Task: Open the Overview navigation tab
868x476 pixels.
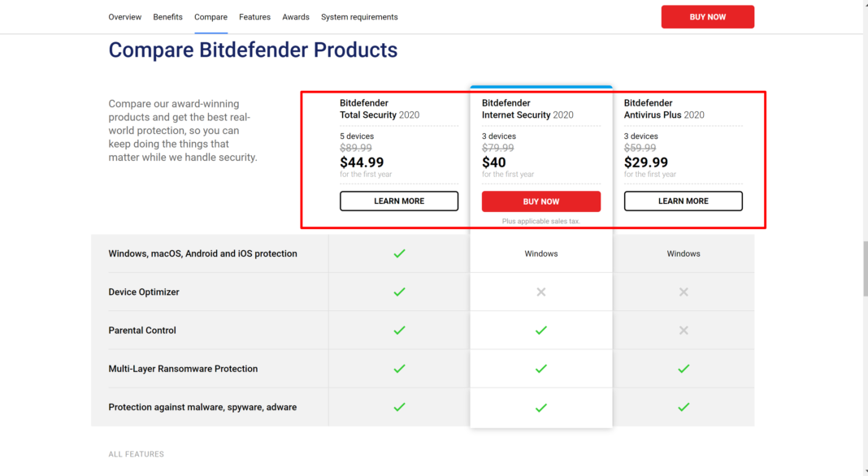Action: click(125, 17)
